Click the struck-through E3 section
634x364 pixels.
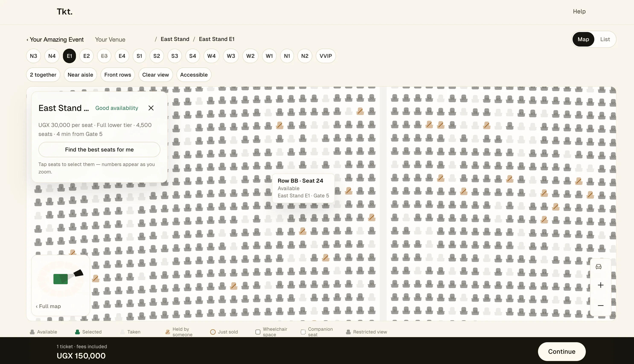point(104,56)
